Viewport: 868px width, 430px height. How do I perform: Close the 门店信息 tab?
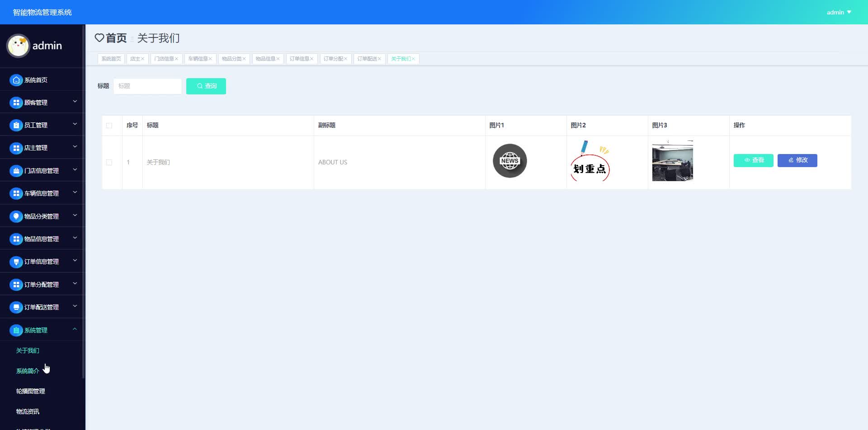point(176,59)
